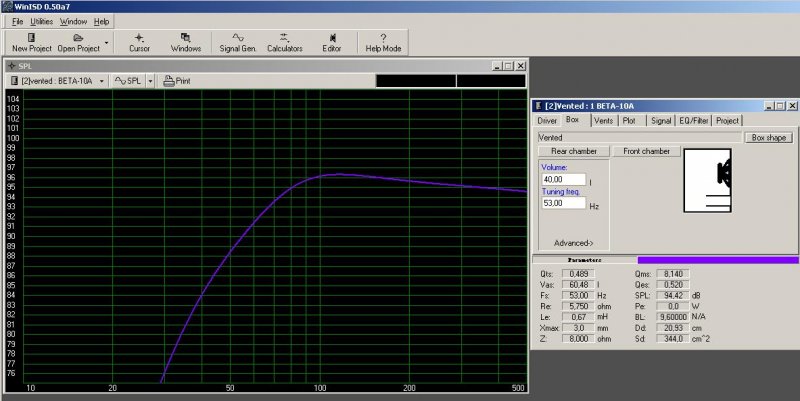
Task: Open the Window menu
Action: pos(73,21)
